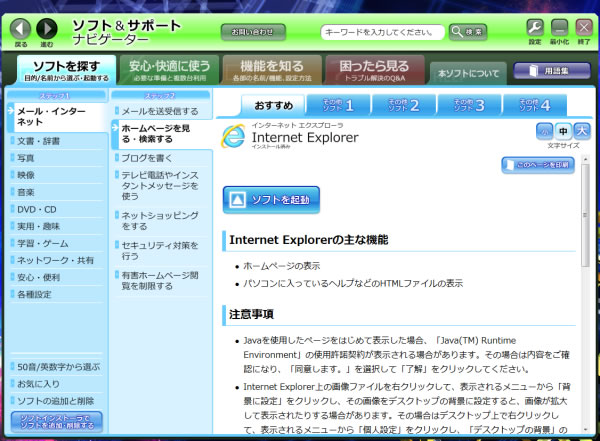Click the back (戻る) arrow icon
The height and width of the screenshot is (441, 600).
pos(20,29)
